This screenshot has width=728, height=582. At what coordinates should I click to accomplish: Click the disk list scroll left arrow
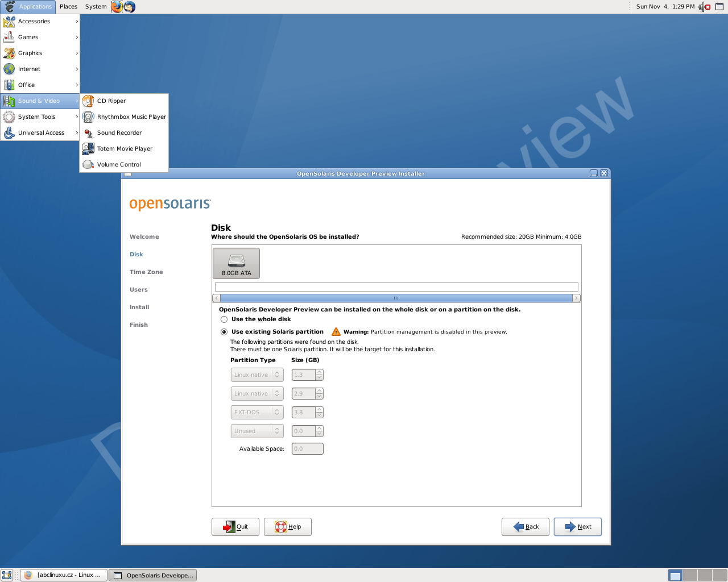(x=216, y=298)
